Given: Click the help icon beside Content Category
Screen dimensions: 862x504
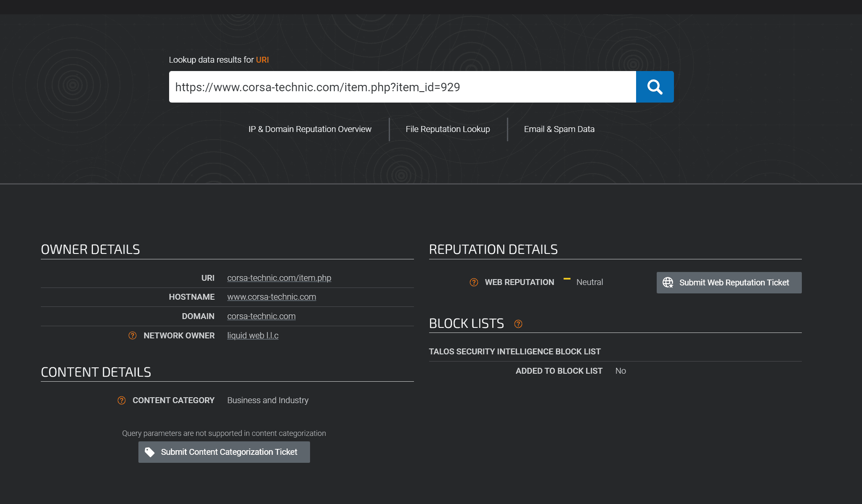Looking at the screenshot, I should click(x=122, y=400).
